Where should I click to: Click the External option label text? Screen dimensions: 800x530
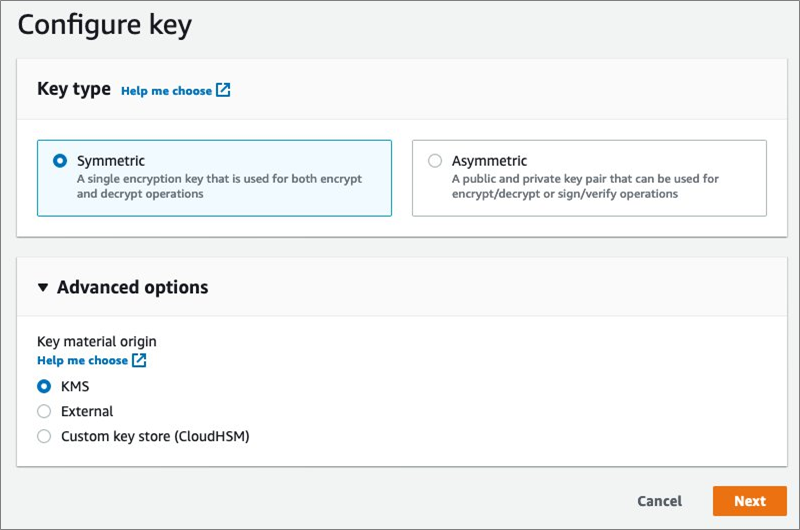(x=87, y=411)
